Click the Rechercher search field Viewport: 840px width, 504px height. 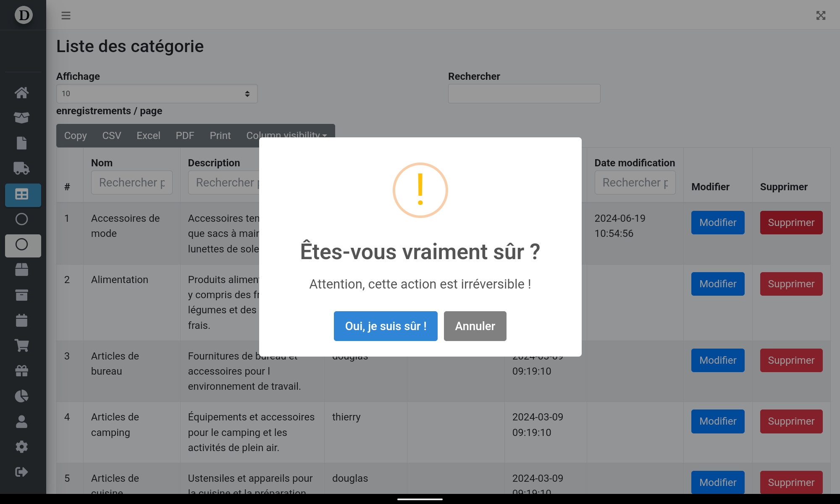click(x=524, y=94)
